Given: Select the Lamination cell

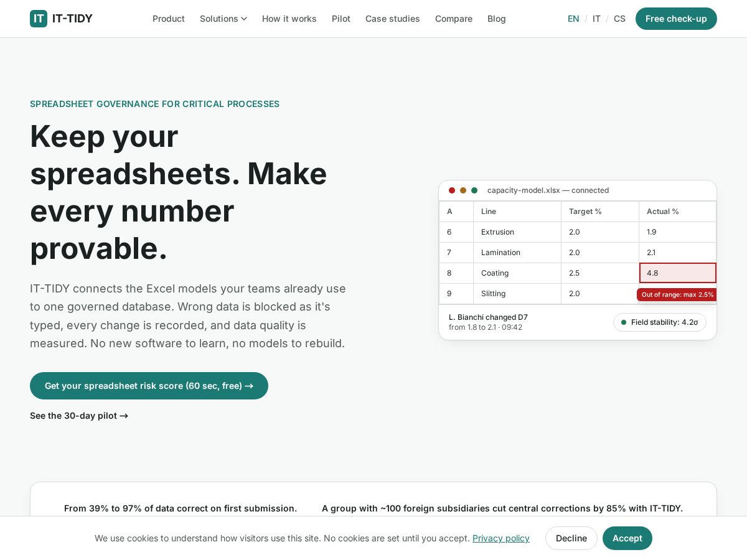Looking at the screenshot, I should (517, 253).
